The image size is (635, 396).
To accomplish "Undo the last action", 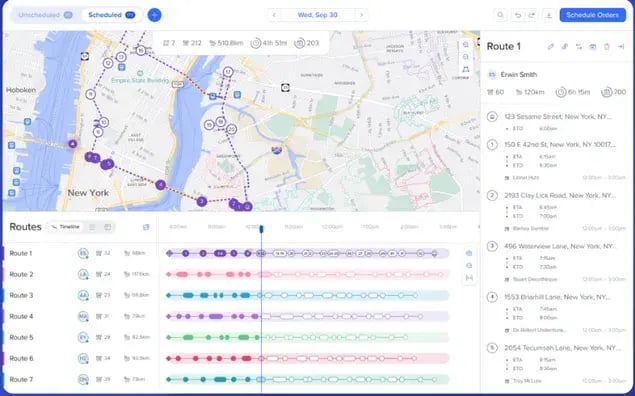I will point(518,15).
